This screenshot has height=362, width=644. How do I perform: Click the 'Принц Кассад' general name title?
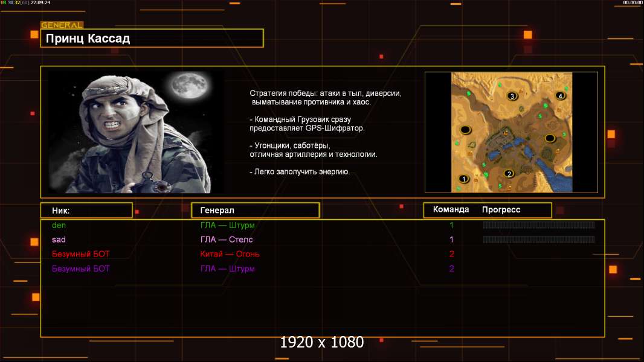point(88,39)
